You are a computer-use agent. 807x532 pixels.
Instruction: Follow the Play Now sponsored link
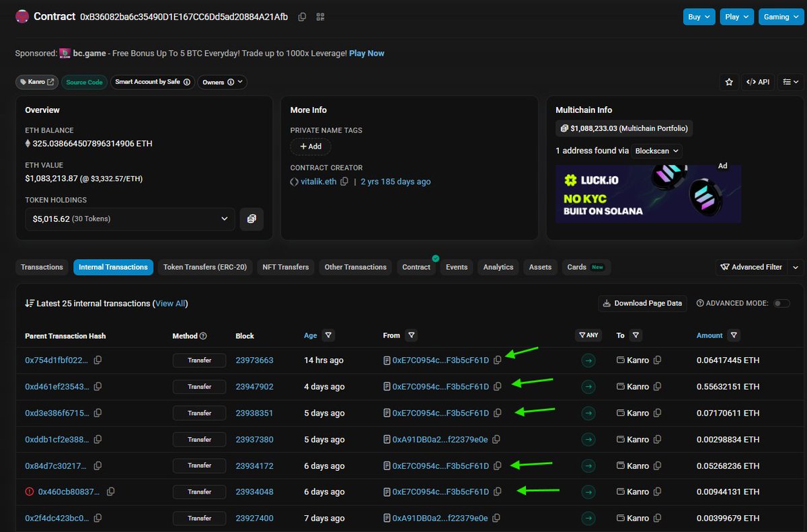367,53
